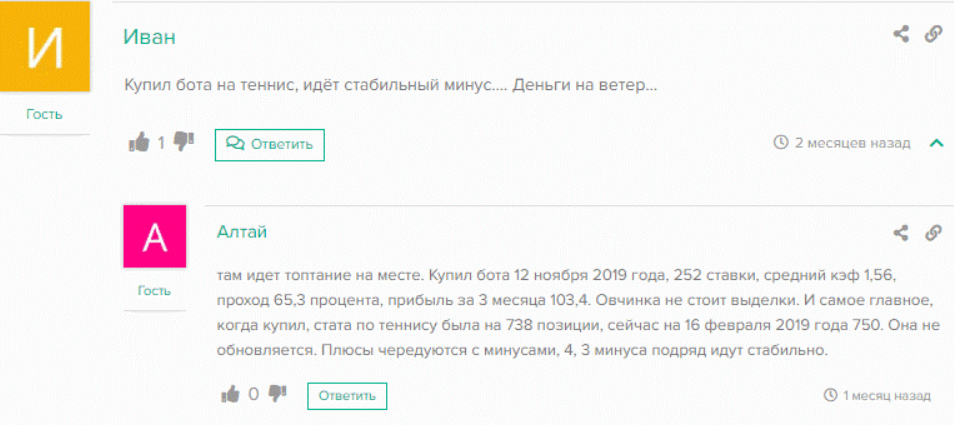Open Иван username link
The height and width of the screenshot is (425, 954).
click(x=150, y=37)
